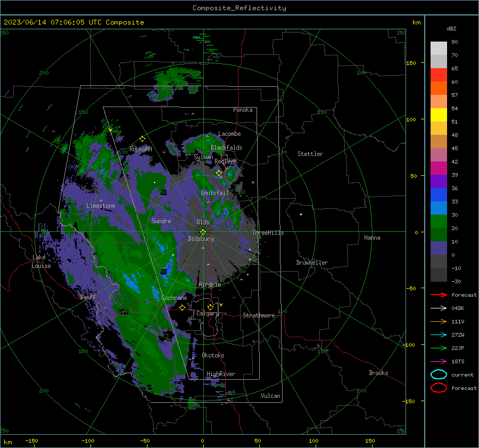Screen dimensions: 479x448
Task: Click the Innisfail city label
Action: click(x=214, y=193)
